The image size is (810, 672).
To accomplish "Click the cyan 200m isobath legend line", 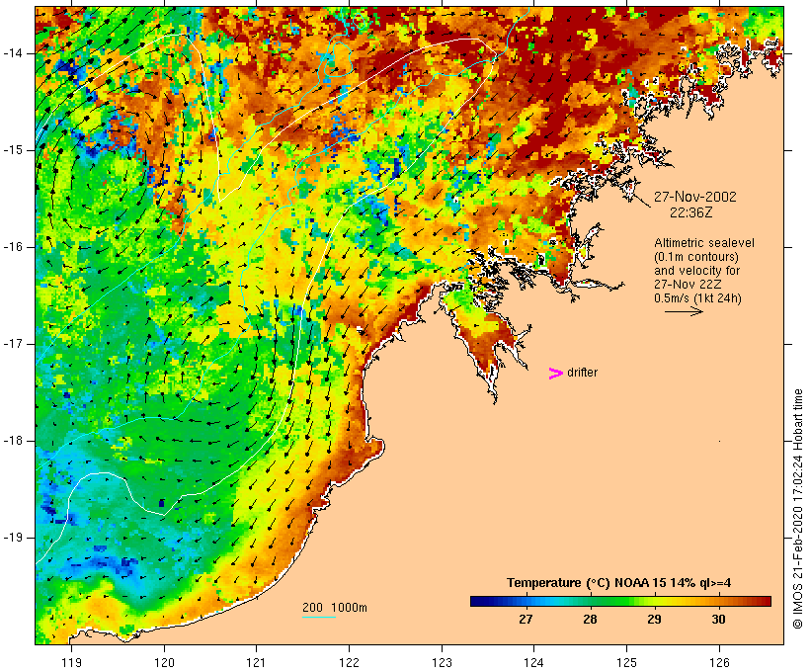I will (x=319, y=617).
